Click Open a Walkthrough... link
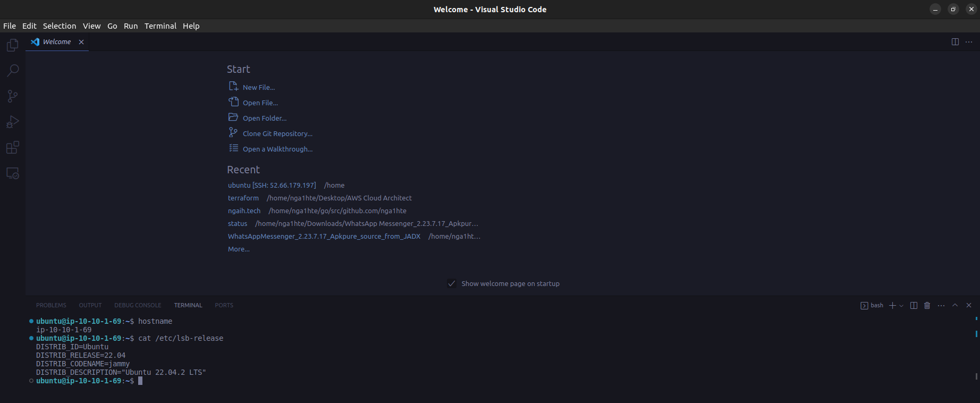 (x=277, y=149)
